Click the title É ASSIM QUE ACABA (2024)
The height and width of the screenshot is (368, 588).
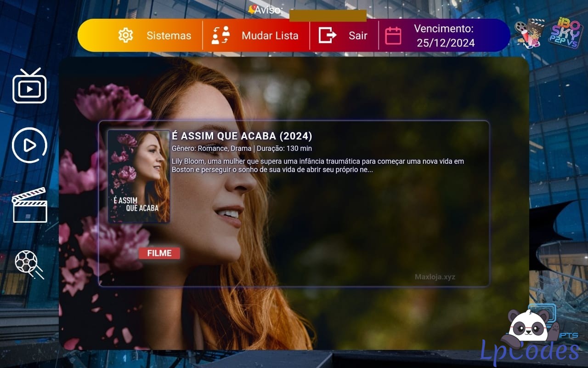click(x=242, y=136)
